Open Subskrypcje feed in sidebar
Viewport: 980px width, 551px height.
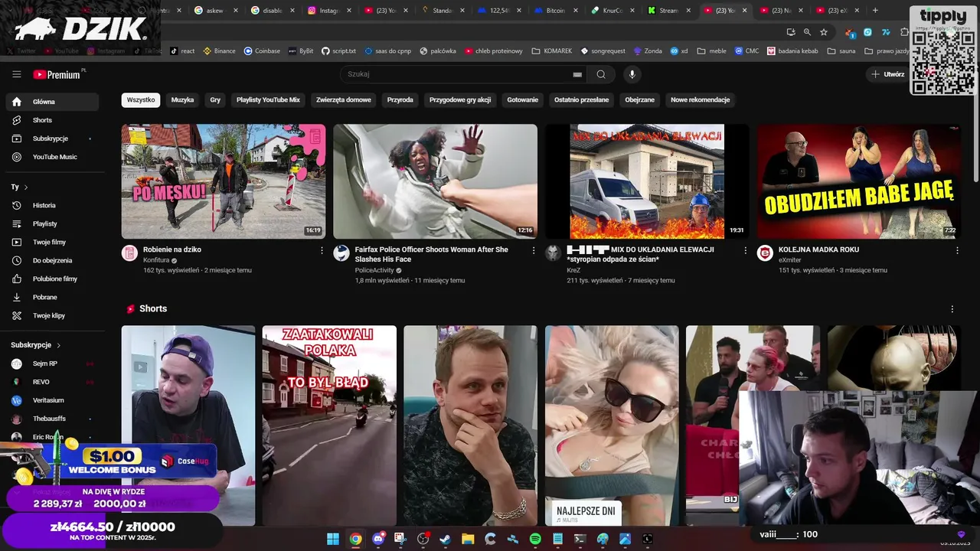(52, 139)
